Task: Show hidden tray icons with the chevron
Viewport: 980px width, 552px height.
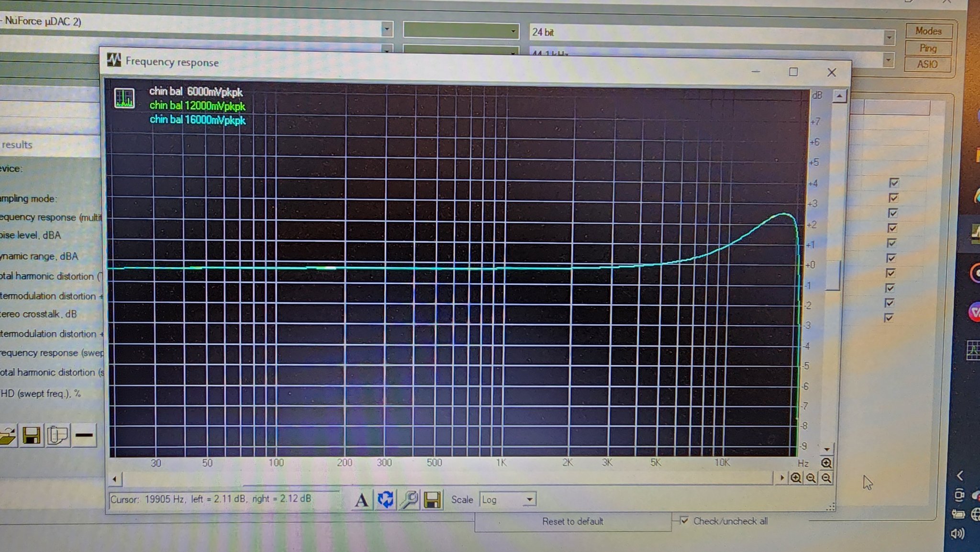Action: coord(960,475)
